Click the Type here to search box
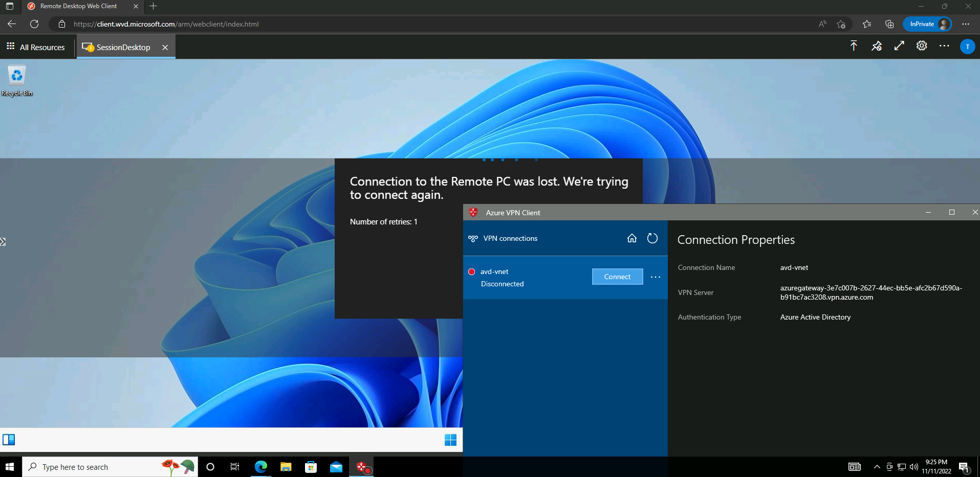This screenshot has height=477, width=980. [110, 467]
